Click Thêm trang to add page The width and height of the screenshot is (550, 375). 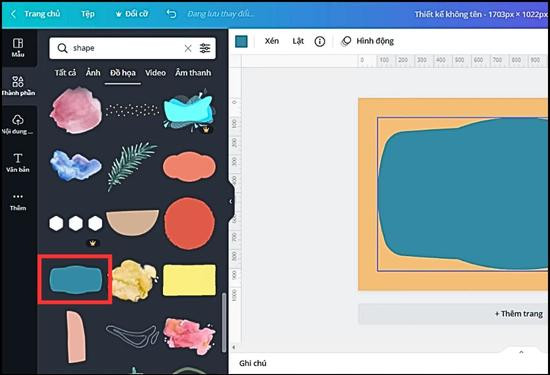point(518,314)
